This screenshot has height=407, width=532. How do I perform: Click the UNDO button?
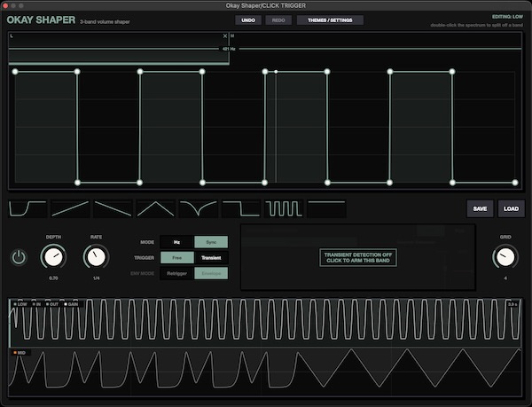(248, 20)
